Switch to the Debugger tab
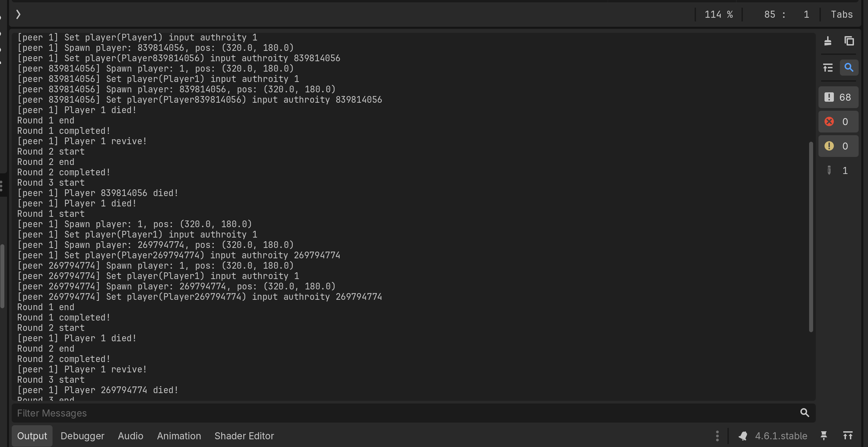The height and width of the screenshot is (447, 868). [82, 436]
